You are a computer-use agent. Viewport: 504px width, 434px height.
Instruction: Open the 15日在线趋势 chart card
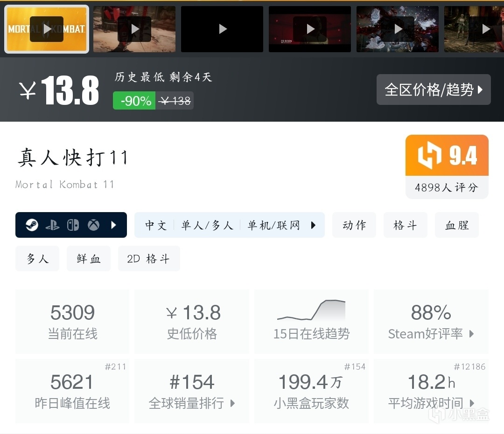[311, 322]
